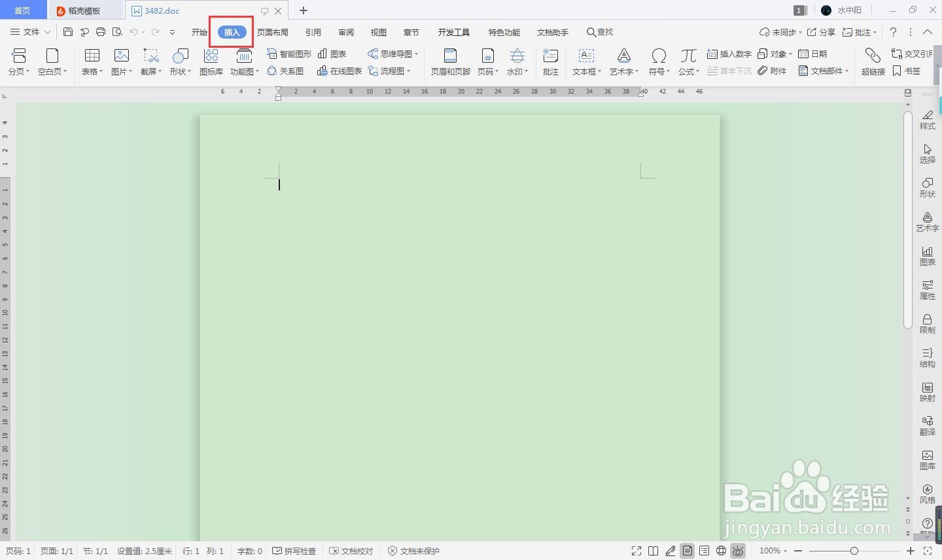Open 属性 properties in right sidebar
This screenshot has width=942, height=560.
coord(928,289)
